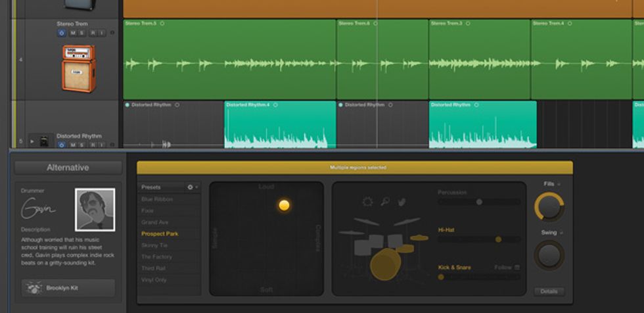Solo the Distorted Rhythm track

tap(82, 145)
